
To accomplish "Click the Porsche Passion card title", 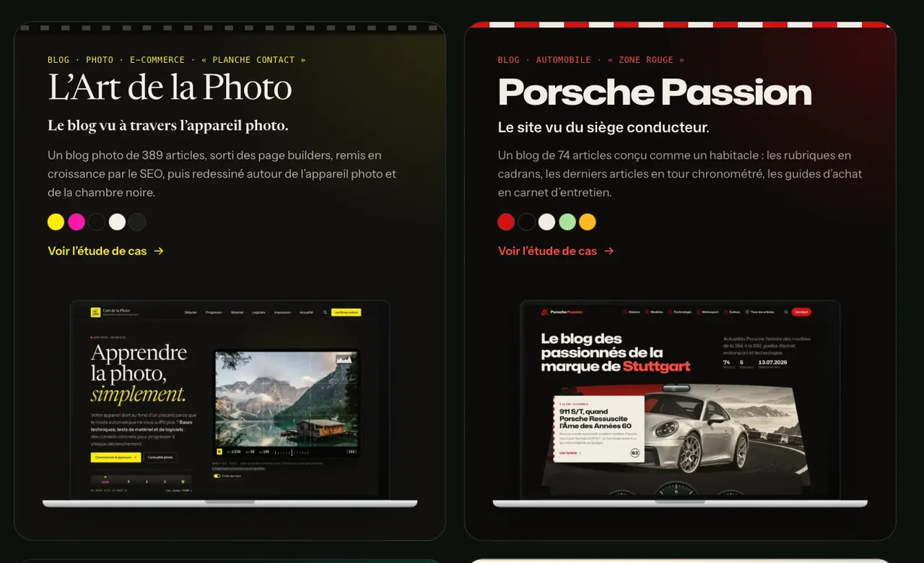I will 655,92.
